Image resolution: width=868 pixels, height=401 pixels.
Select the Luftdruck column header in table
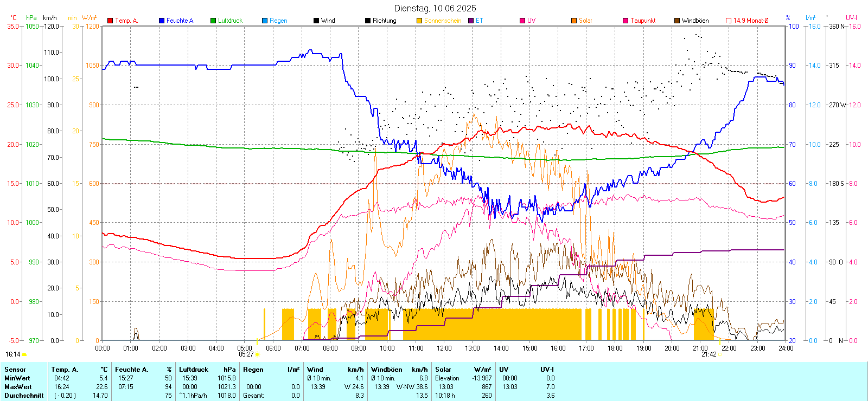pyautogui.click(x=194, y=370)
